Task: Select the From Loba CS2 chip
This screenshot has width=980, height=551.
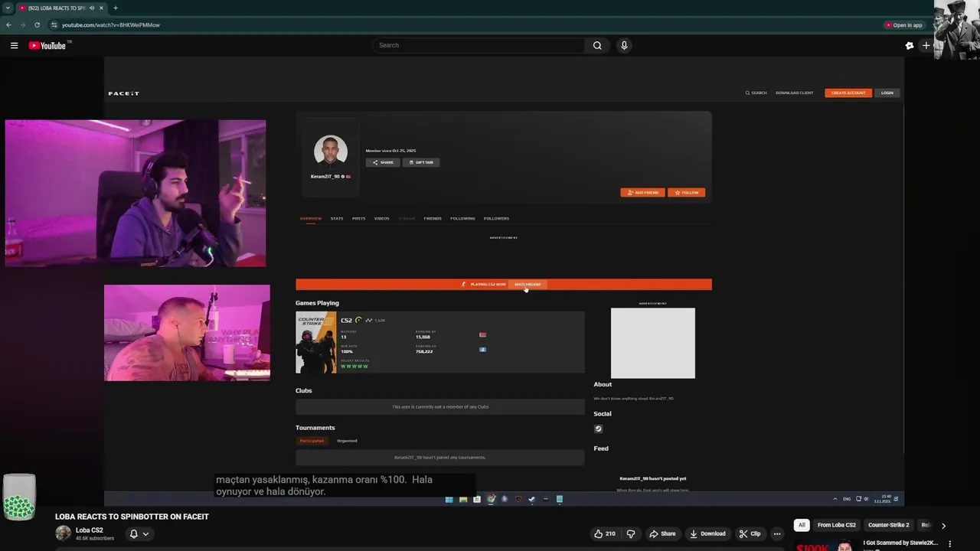Action: click(x=836, y=525)
